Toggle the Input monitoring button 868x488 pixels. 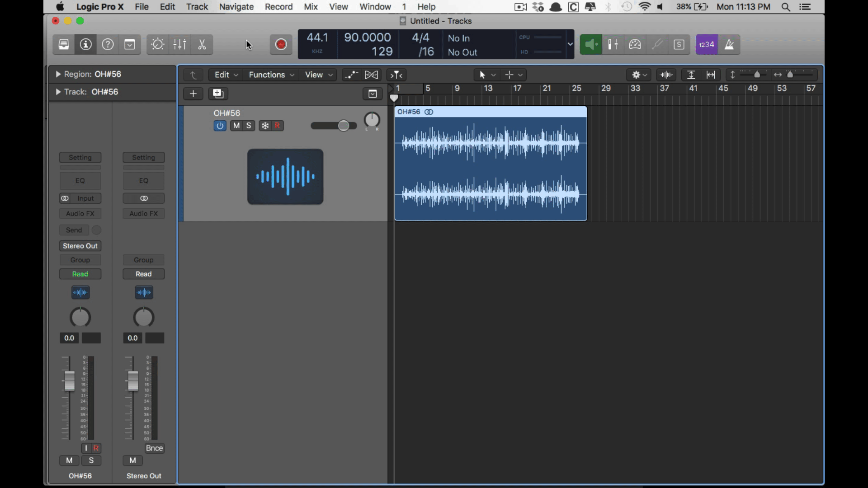(x=85, y=447)
